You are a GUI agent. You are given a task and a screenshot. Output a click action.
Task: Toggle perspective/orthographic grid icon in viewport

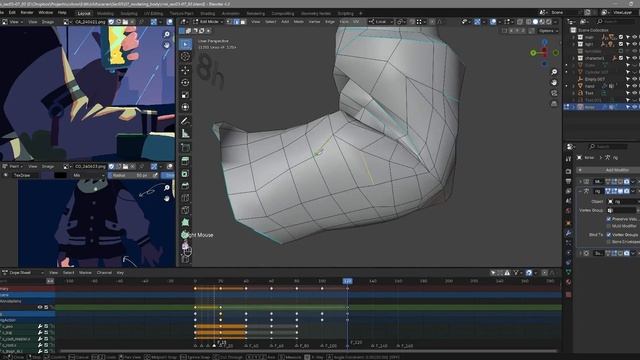554,104
